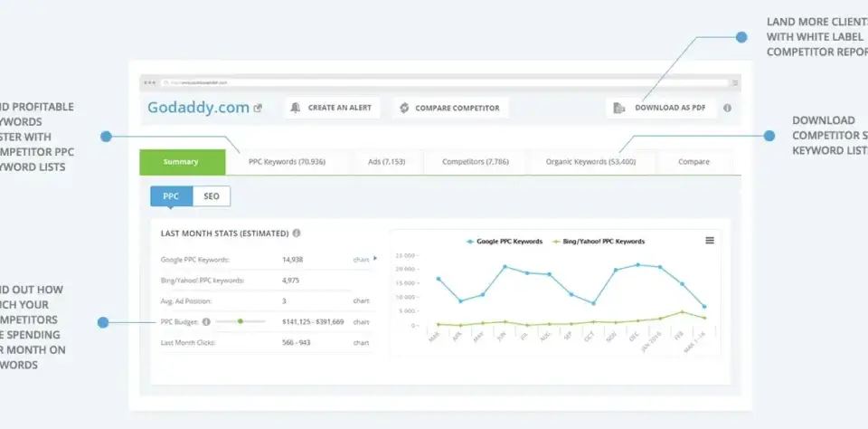Open chart link for PPC Budget row
This screenshot has width=868, height=429.
click(x=361, y=322)
